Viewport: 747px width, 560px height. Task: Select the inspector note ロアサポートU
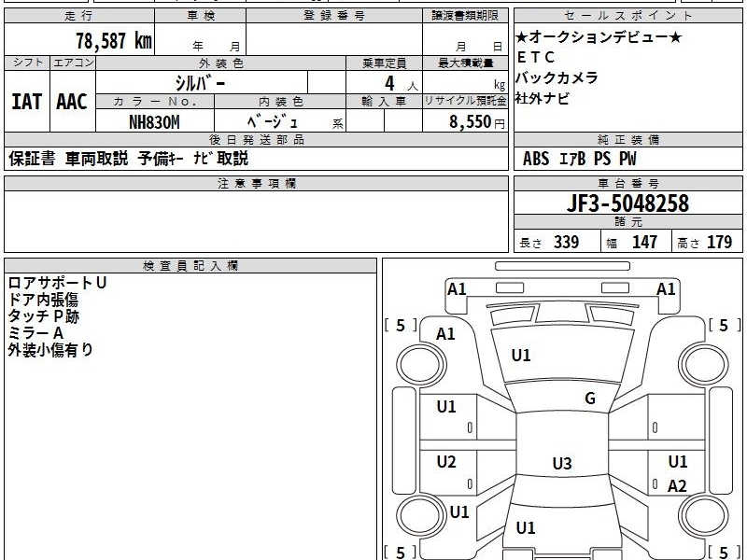tap(57, 283)
